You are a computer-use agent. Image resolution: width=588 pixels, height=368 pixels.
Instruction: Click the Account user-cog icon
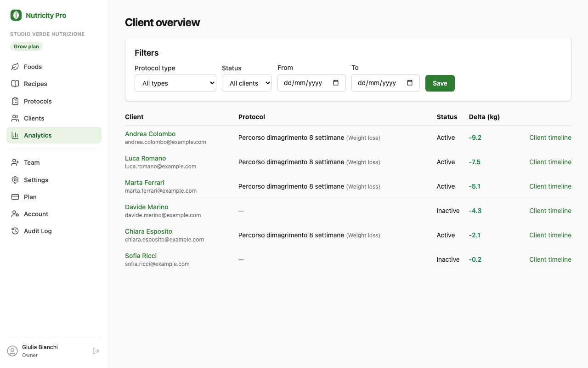(x=15, y=214)
